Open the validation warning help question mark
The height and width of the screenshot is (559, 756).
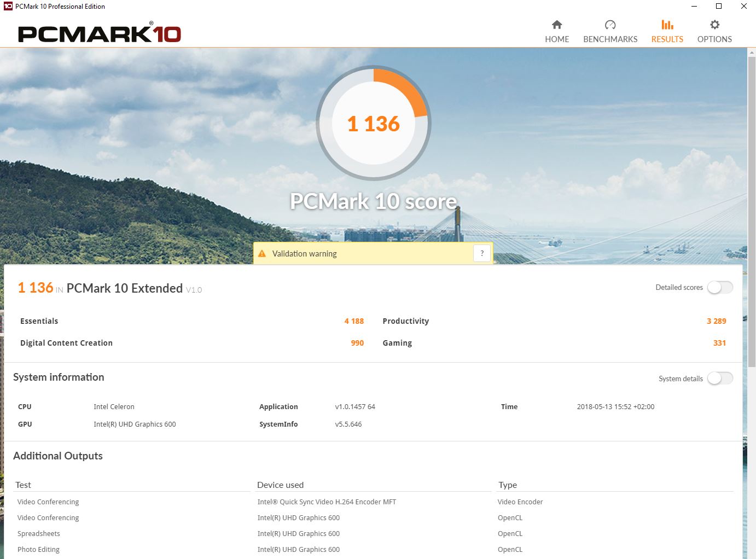pyautogui.click(x=482, y=253)
